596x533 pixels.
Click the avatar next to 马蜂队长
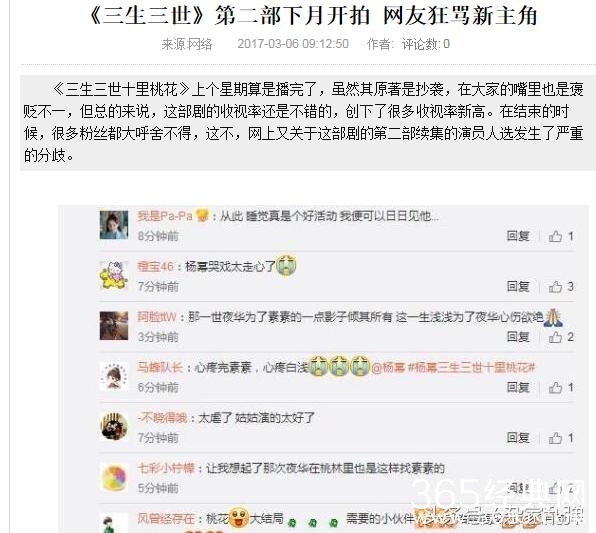pyautogui.click(x=114, y=376)
